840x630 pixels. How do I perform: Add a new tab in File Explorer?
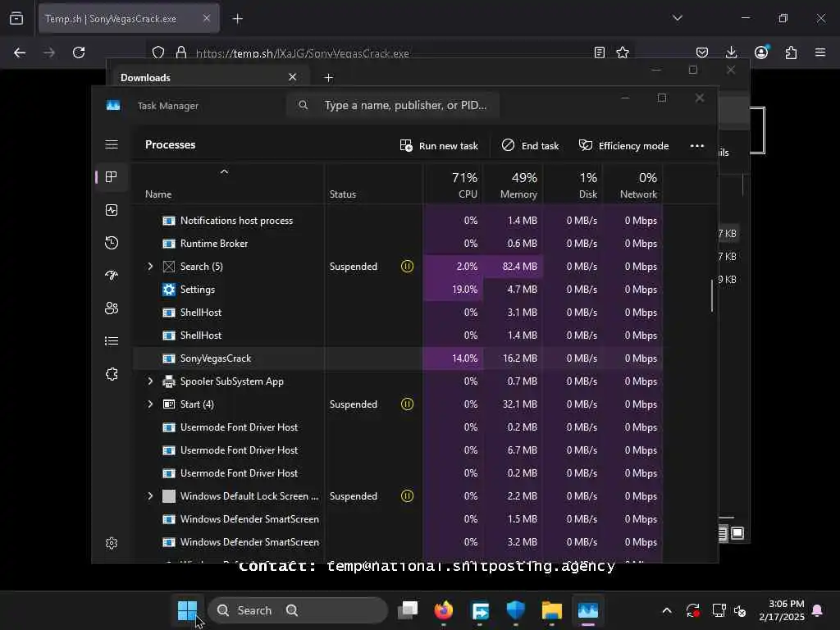328,78
